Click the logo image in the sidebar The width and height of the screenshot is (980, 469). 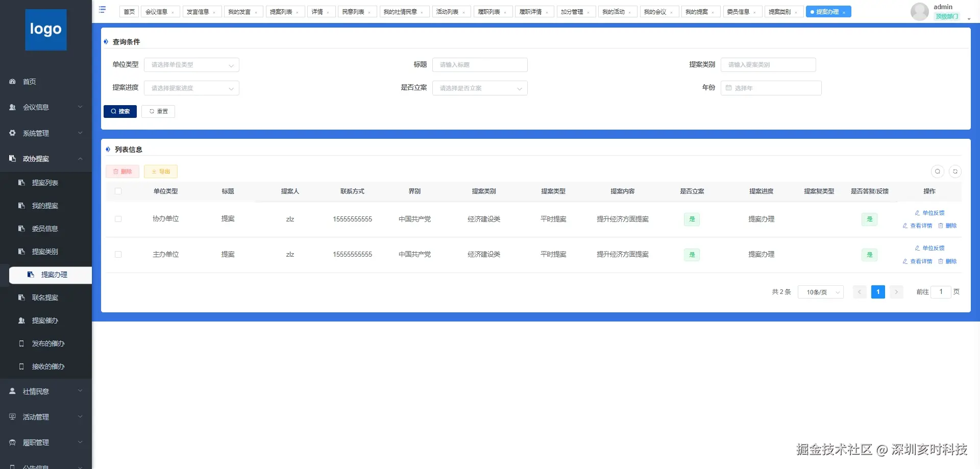click(x=46, y=30)
